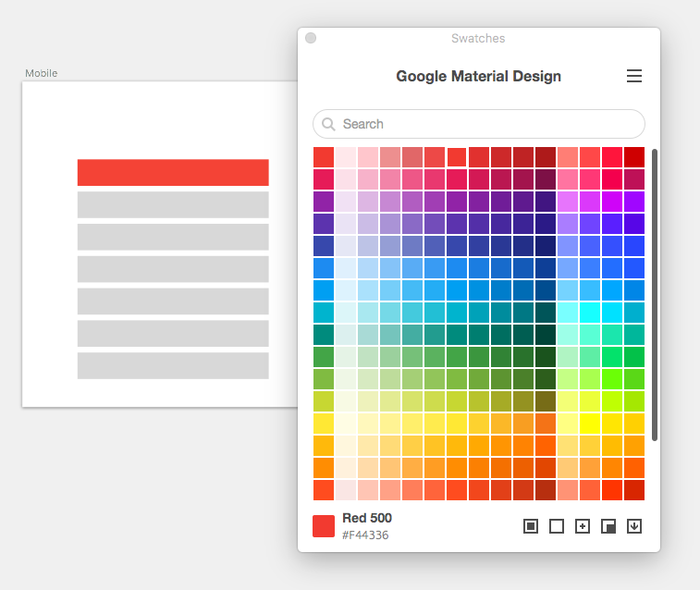Screen dimensions: 700x590
Task: Pick the leading deep purple swatch starting its row
Action: pos(324,224)
